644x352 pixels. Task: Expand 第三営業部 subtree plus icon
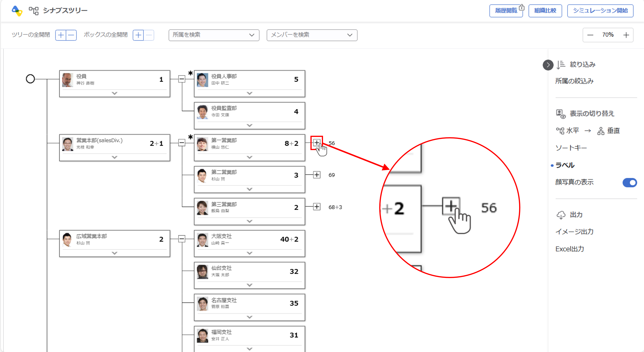click(x=316, y=207)
